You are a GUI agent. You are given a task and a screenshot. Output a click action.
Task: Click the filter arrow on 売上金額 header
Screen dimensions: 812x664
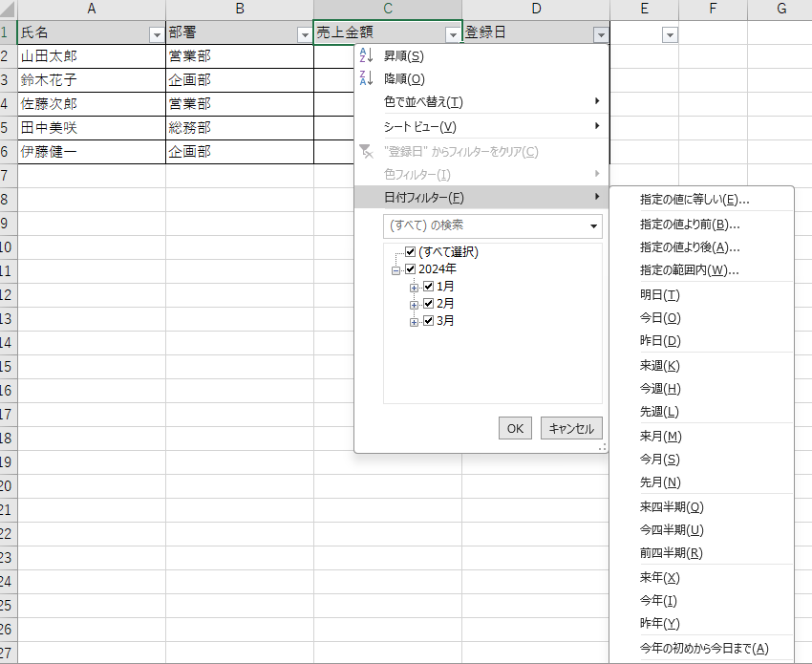(453, 34)
